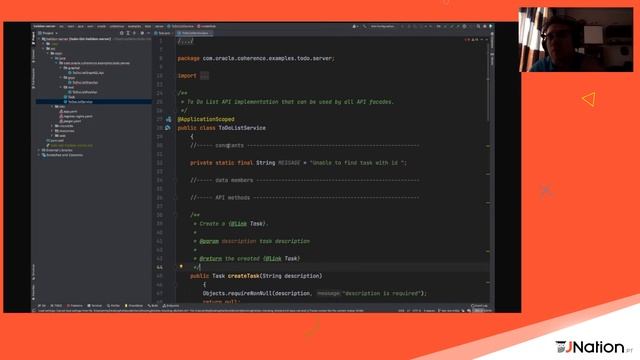Open the Terminal tool window

[x=95, y=305]
